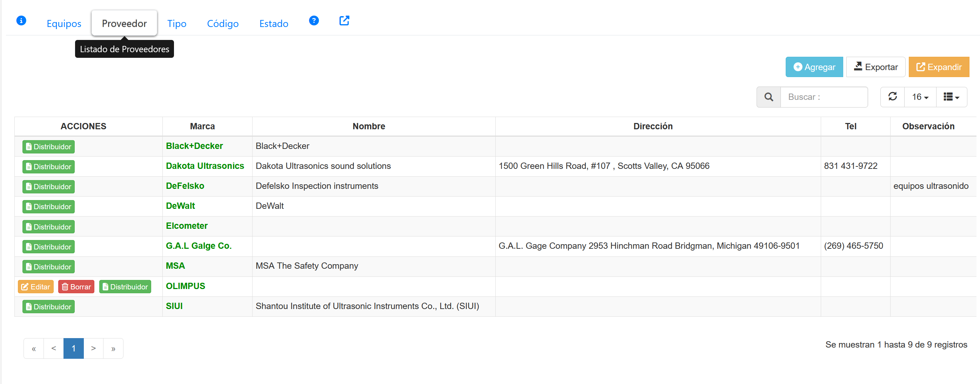
Task: Focus the Buscar search field
Action: (824, 97)
